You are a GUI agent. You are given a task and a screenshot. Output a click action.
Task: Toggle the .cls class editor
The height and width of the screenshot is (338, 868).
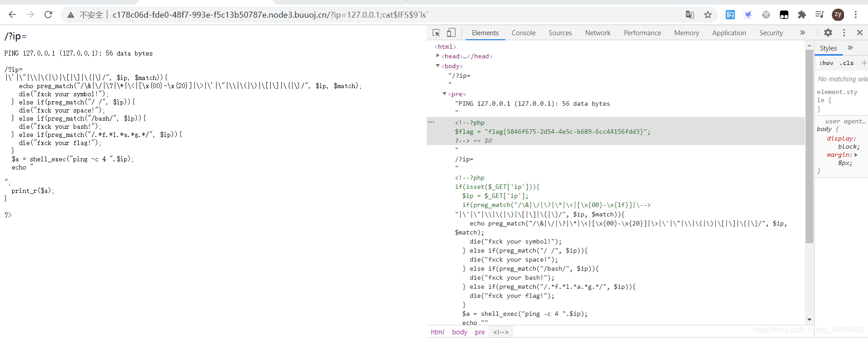click(x=846, y=63)
